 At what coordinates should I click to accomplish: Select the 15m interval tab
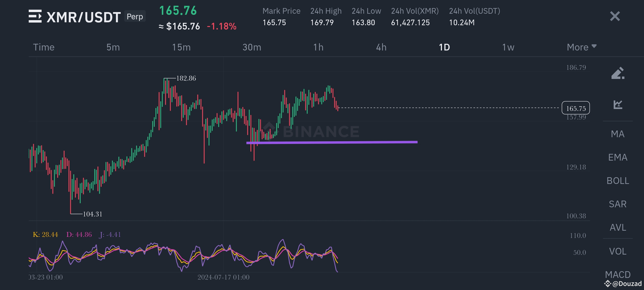point(181,47)
